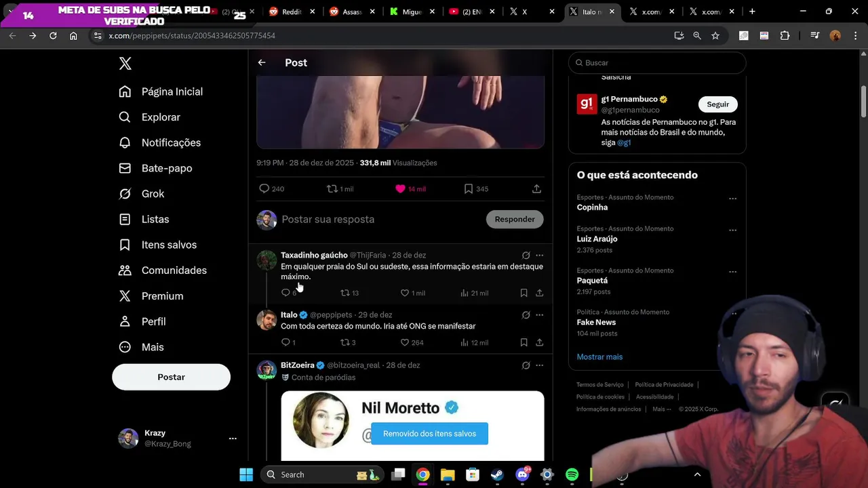Open options for Luiz Araújo trend
868x488 pixels.
[x=732, y=230]
